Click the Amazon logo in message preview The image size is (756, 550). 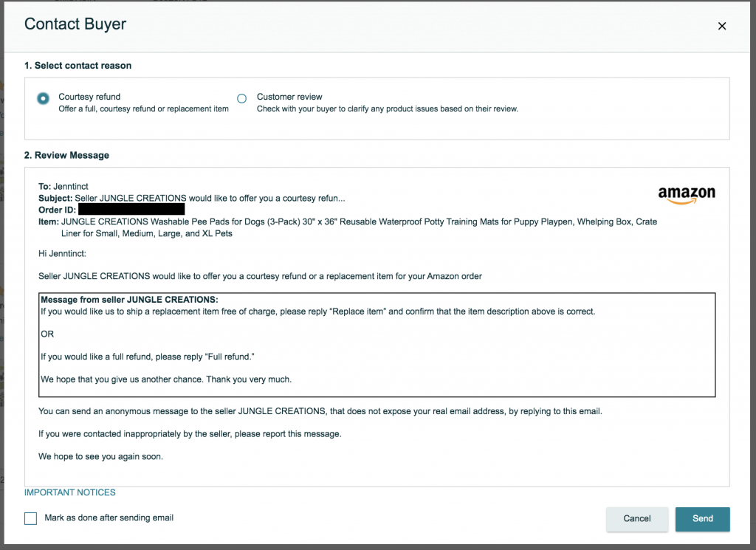coord(687,195)
